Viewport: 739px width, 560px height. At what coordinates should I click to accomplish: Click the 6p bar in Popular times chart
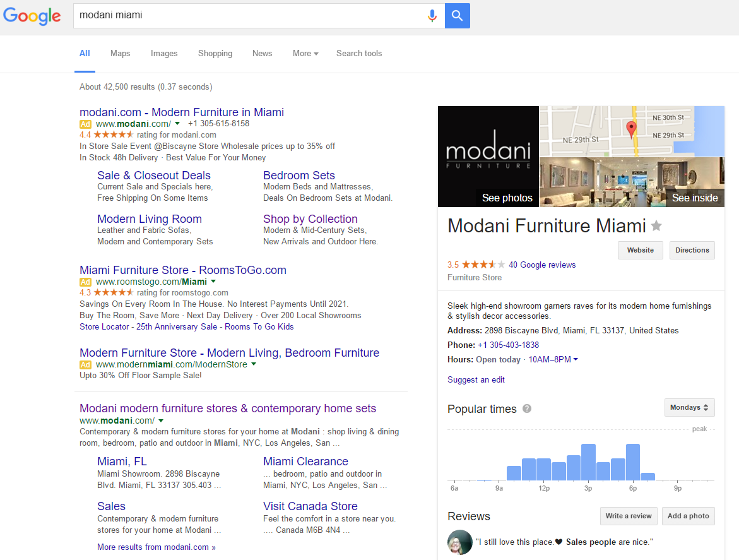tap(633, 462)
